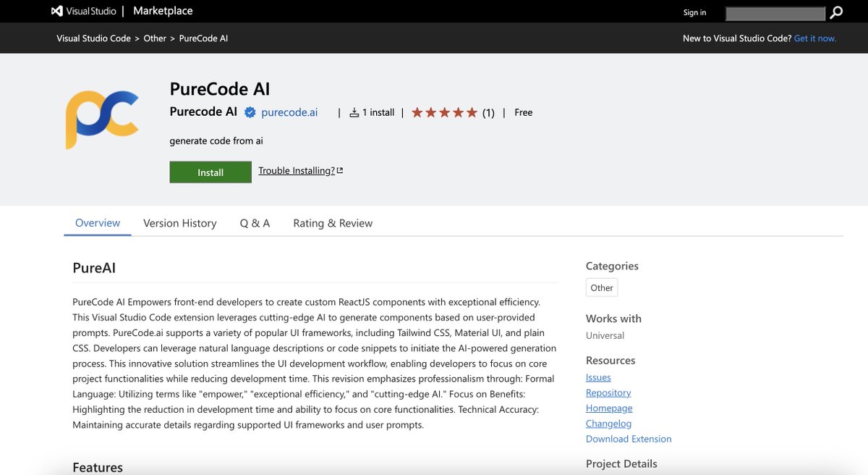The width and height of the screenshot is (868, 475).
Task: Open the Repository link
Action: pyautogui.click(x=608, y=392)
